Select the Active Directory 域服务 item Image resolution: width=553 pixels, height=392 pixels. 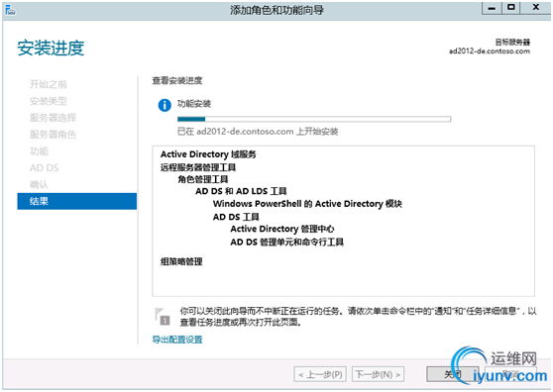tap(208, 154)
